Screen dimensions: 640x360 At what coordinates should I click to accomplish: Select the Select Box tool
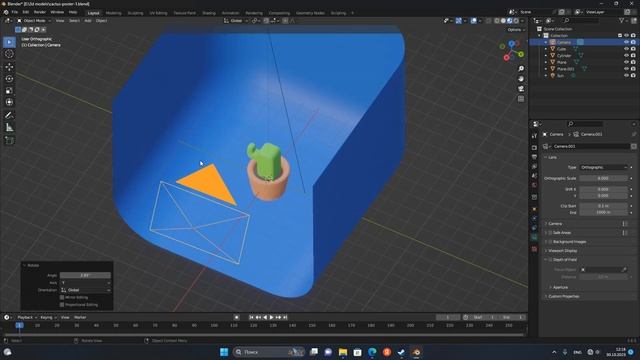coord(9,42)
